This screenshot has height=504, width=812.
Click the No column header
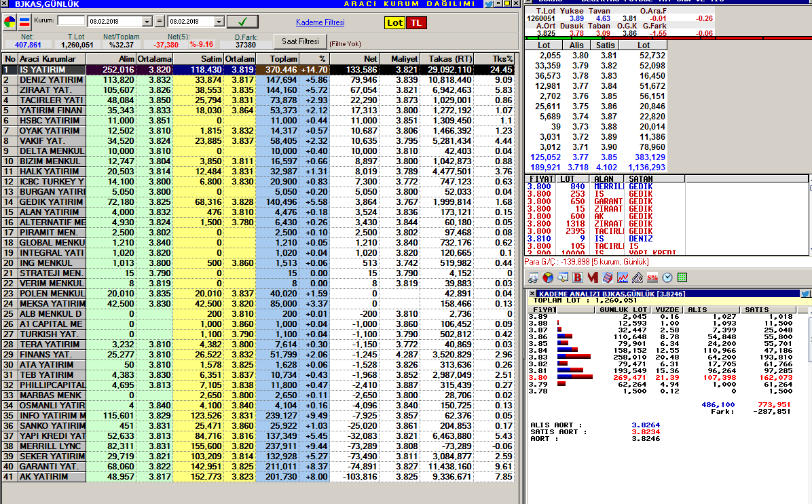10,59
